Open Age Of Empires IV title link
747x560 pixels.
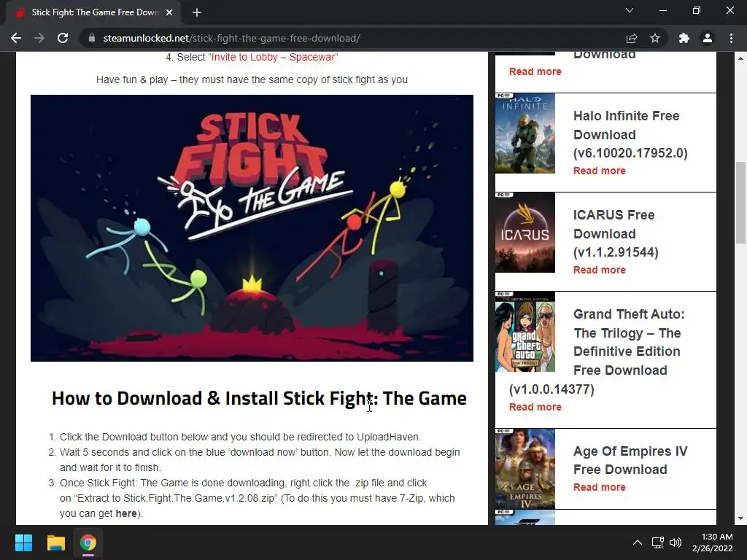tap(630, 460)
